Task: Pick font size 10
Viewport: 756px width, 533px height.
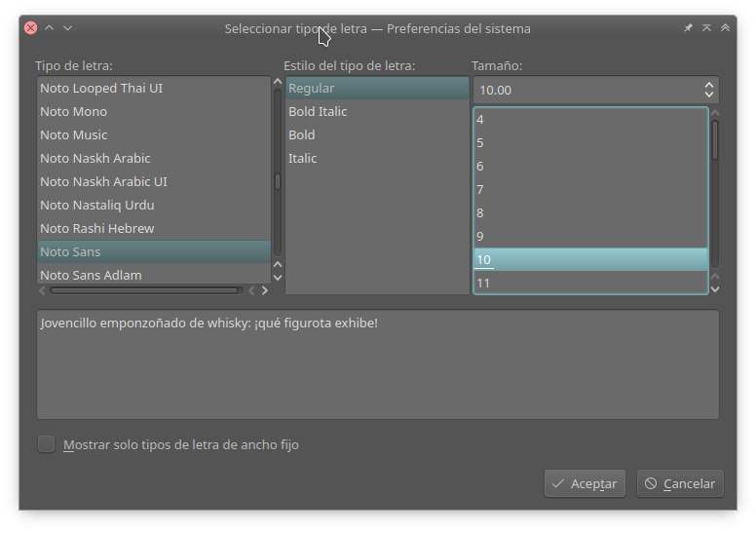Action: pos(590,259)
